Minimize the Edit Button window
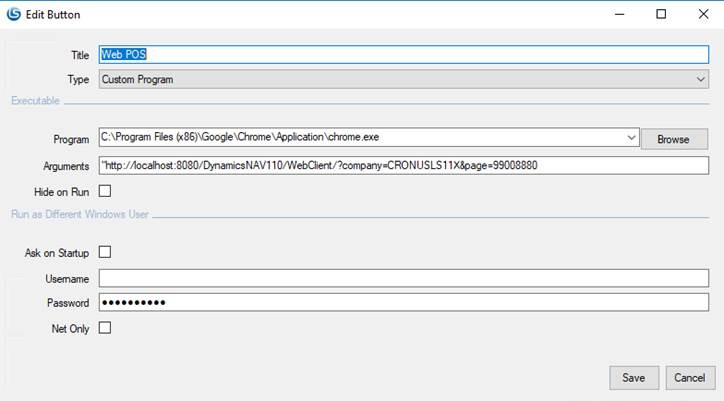Image resolution: width=724 pixels, height=401 pixels. point(615,15)
